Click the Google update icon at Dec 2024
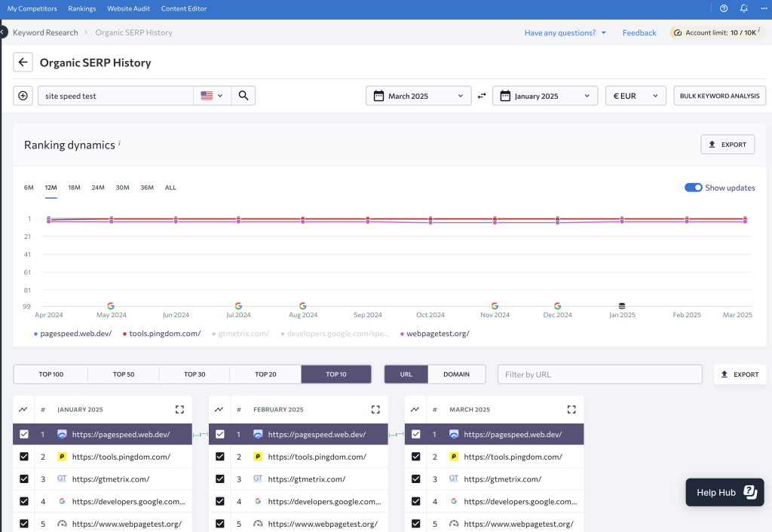Image resolution: width=772 pixels, height=532 pixels. click(x=557, y=306)
